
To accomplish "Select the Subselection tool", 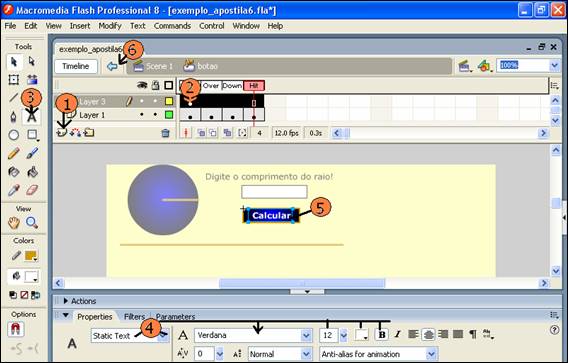I will [x=32, y=62].
